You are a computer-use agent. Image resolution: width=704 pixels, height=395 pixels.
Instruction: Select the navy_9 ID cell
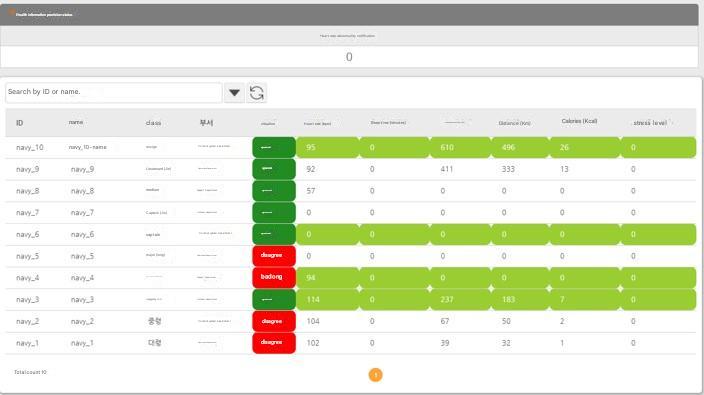click(x=27, y=169)
